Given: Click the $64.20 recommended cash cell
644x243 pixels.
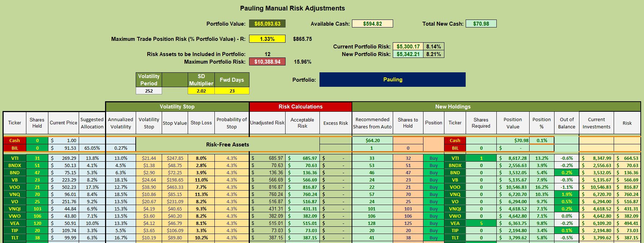Looking at the screenshot, I should click(x=372, y=140).
